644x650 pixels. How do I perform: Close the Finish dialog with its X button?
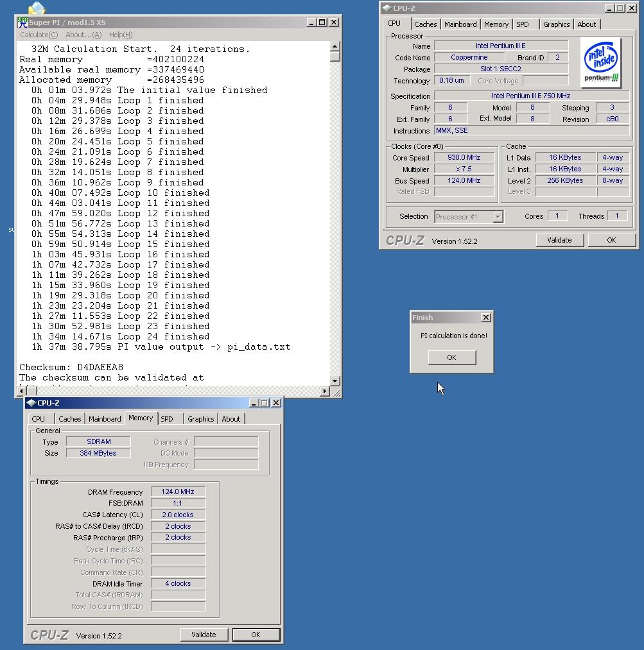coord(485,318)
